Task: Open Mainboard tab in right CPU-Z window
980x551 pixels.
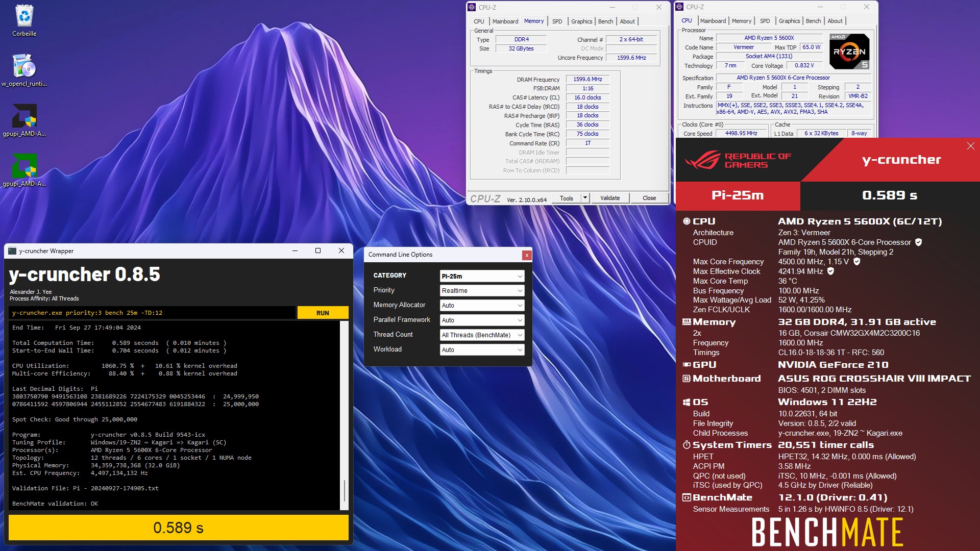Action: pyautogui.click(x=713, y=21)
